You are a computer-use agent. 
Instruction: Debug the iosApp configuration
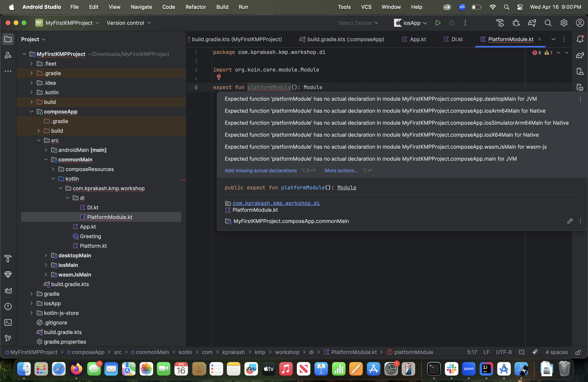coord(452,23)
